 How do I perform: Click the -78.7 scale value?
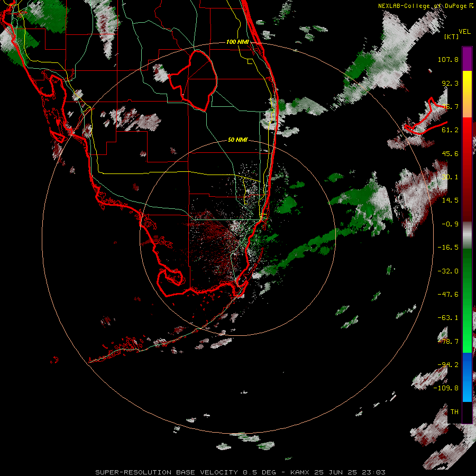[x=448, y=342]
